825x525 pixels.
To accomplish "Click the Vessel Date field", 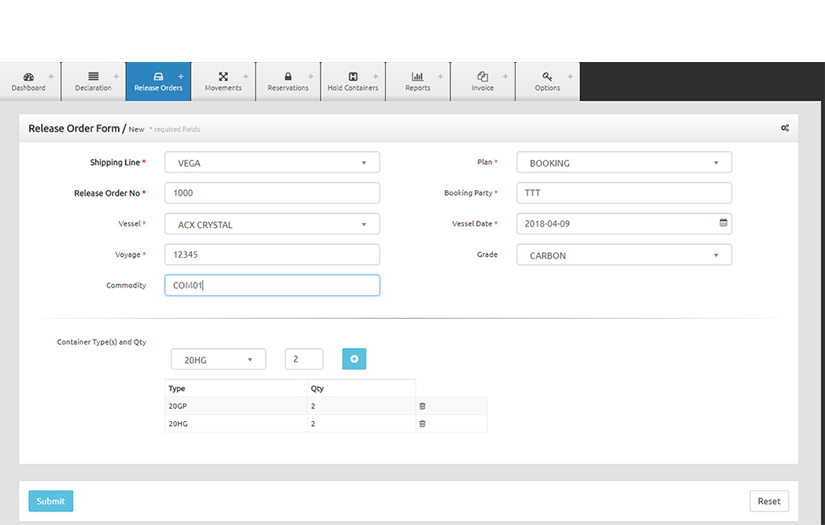I will (x=624, y=224).
